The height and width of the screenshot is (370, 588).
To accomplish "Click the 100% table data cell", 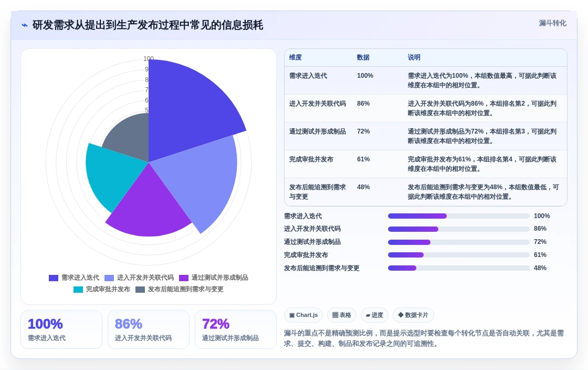I will pos(365,76).
